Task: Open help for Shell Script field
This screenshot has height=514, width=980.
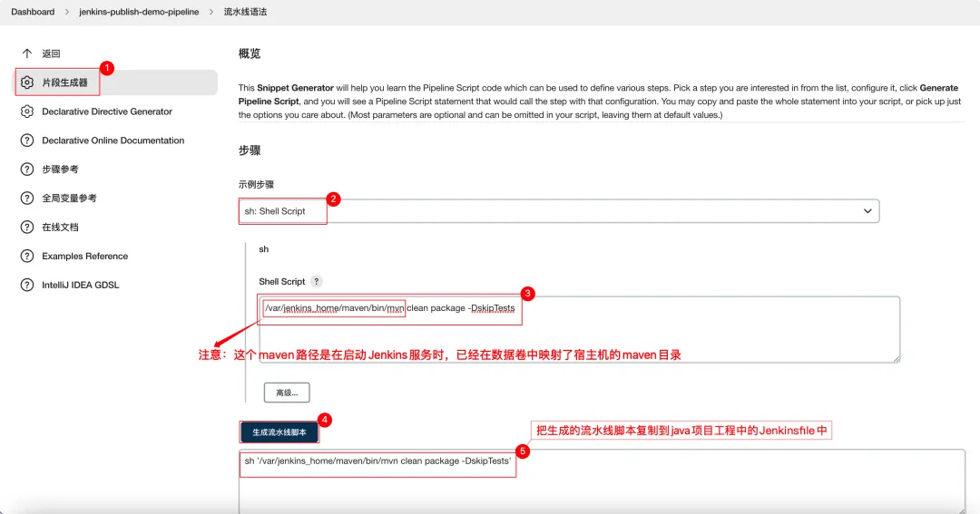Action: pyautogui.click(x=317, y=282)
